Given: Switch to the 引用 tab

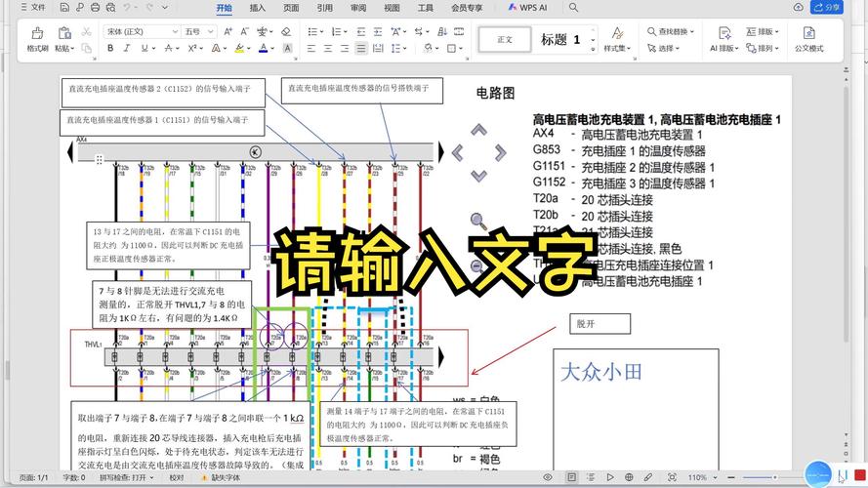Looking at the screenshot, I should tap(325, 8).
